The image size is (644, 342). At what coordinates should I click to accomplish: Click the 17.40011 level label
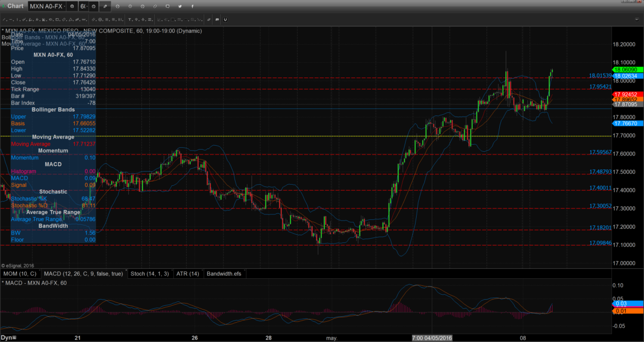[x=601, y=188]
